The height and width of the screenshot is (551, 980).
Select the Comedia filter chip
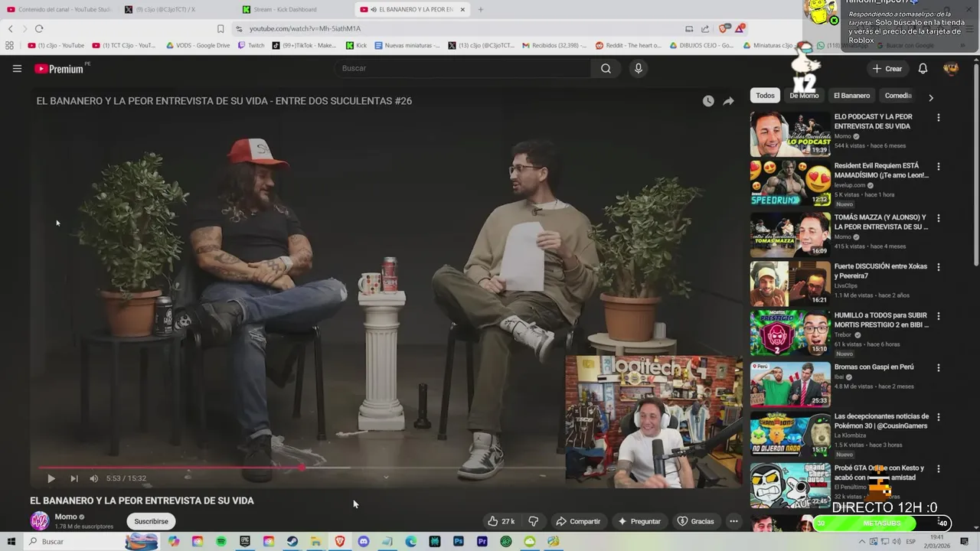[898, 96]
